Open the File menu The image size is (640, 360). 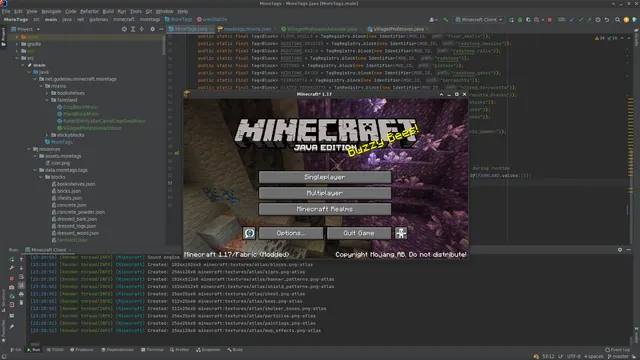[x=6, y=11]
